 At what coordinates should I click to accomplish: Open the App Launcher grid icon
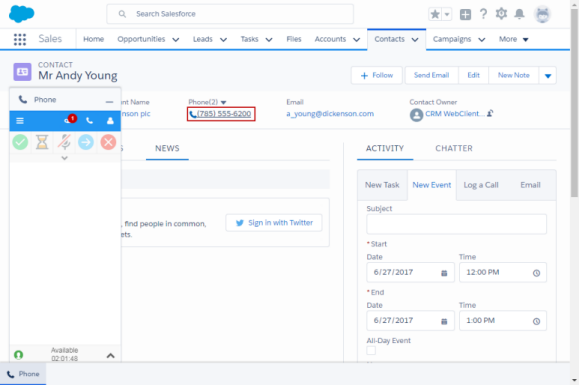coord(20,39)
